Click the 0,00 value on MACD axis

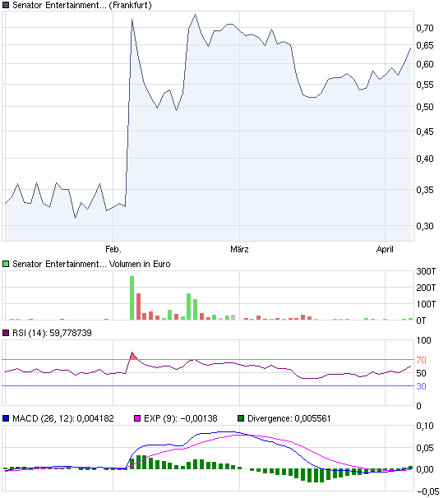click(x=425, y=469)
